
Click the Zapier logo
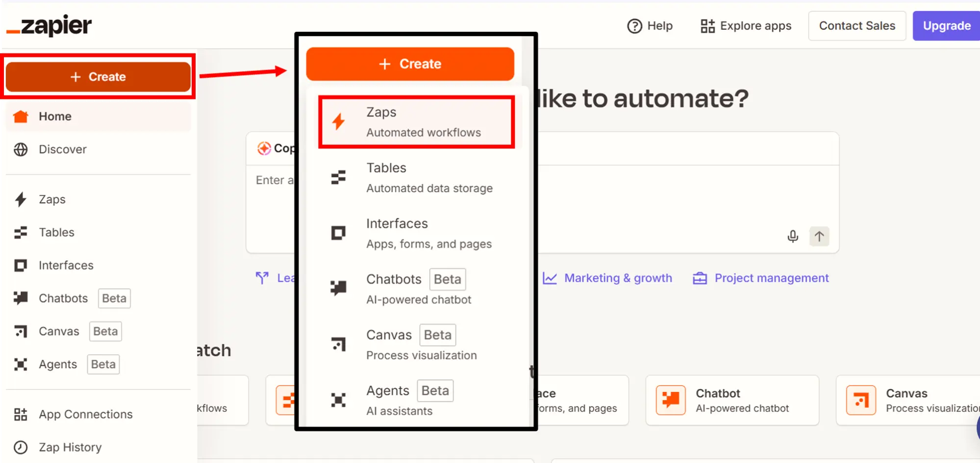pyautogui.click(x=49, y=25)
